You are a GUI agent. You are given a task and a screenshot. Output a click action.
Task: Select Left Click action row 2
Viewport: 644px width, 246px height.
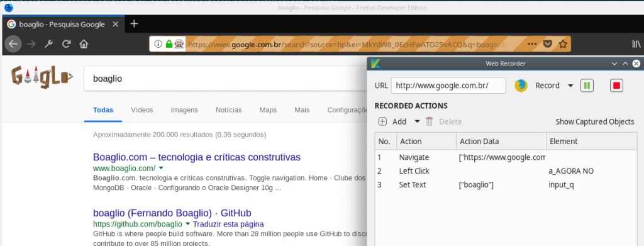(506, 171)
